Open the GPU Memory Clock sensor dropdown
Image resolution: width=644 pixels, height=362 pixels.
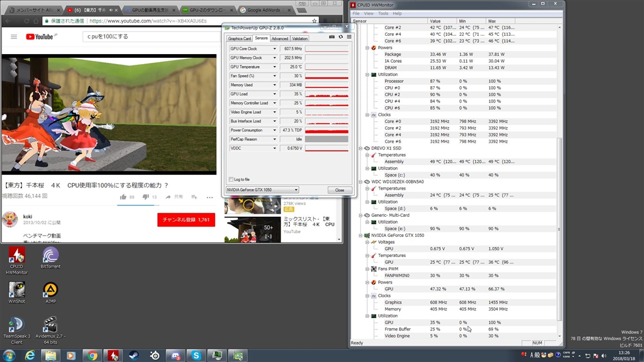[x=274, y=57]
